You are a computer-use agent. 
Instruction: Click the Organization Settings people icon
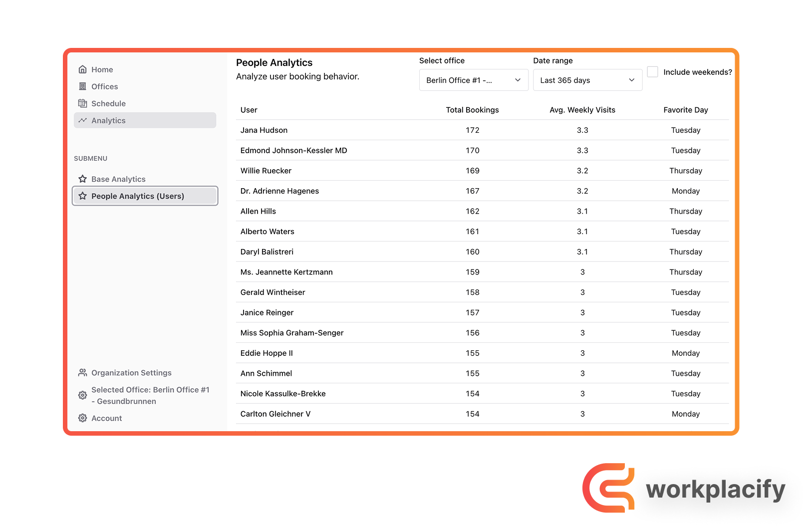click(82, 372)
